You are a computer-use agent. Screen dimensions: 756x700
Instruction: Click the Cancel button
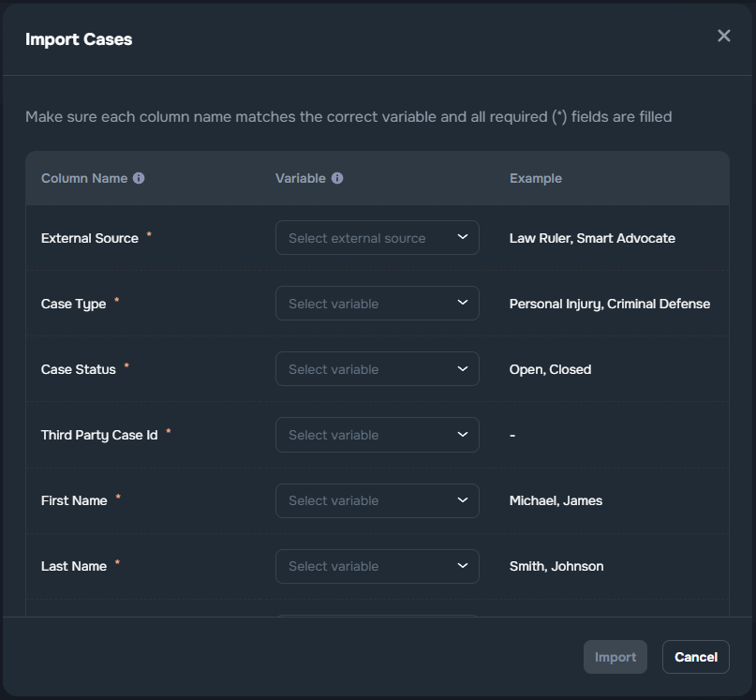tap(695, 656)
